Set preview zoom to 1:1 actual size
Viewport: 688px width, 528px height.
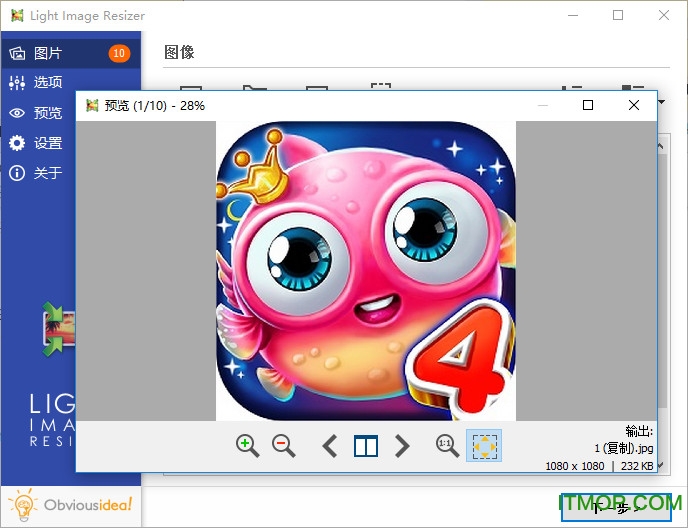(447, 446)
